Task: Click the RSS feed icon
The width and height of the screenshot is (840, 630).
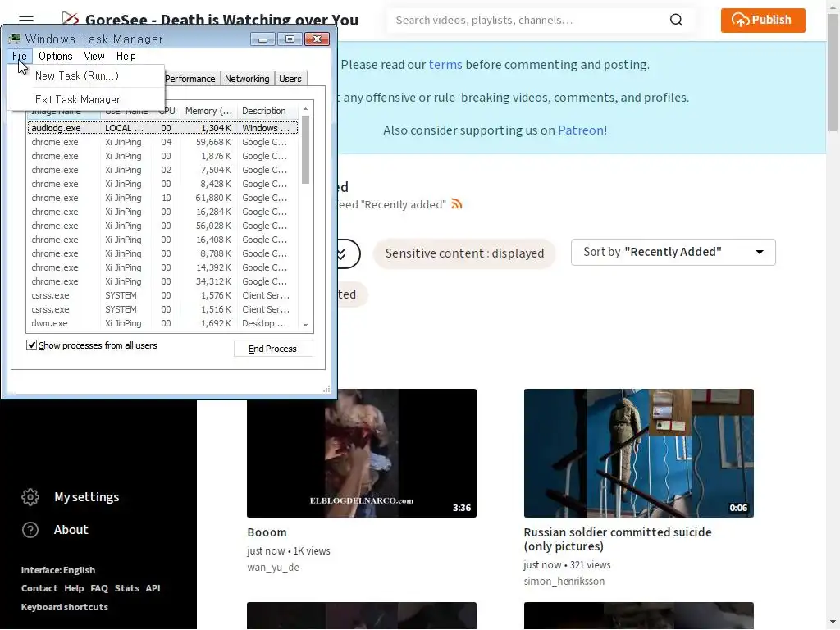Action: [456, 204]
